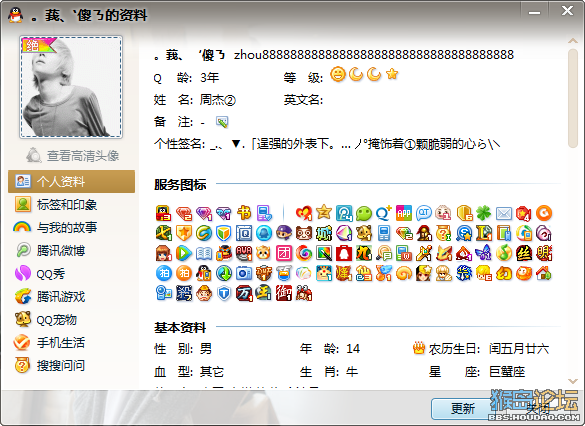Open the blue camera service icon
This screenshot has width=585, height=426.
244,273
